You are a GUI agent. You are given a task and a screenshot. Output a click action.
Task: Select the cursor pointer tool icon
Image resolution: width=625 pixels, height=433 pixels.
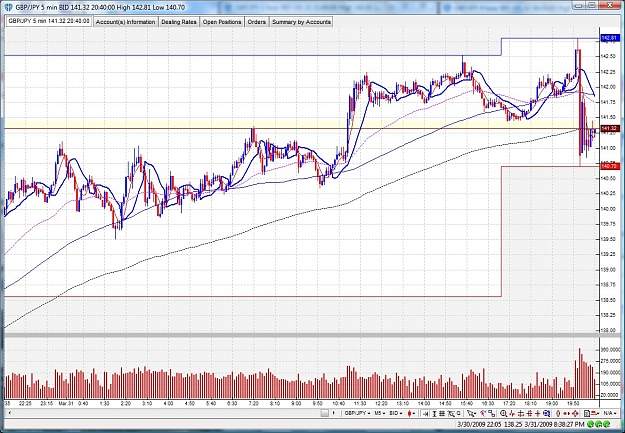point(471,413)
